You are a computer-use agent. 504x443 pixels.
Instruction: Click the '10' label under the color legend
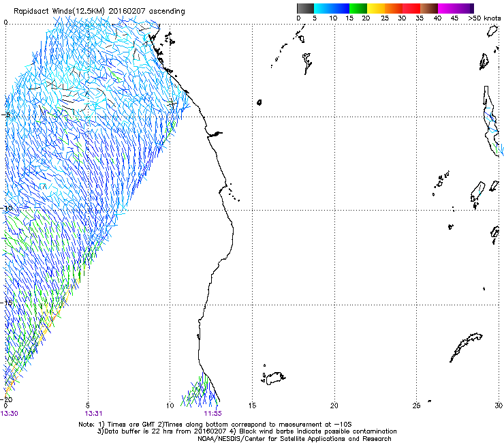(x=333, y=18)
